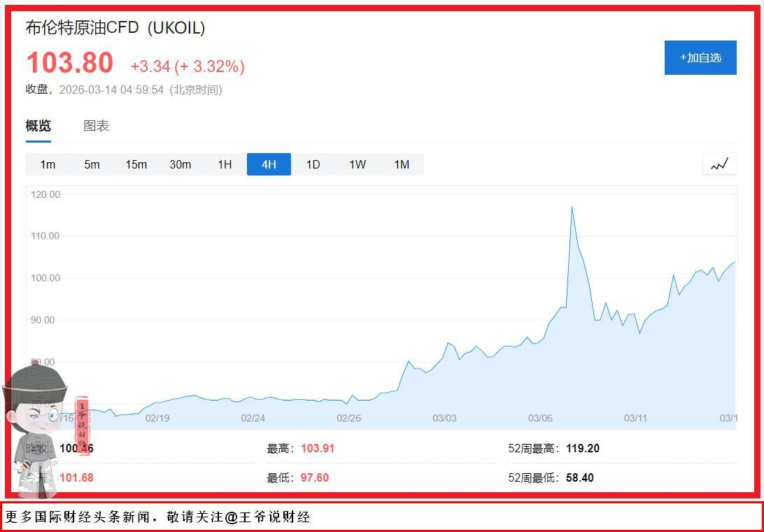Select the 5m timeframe
The image size is (764, 532).
(x=92, y=164)
